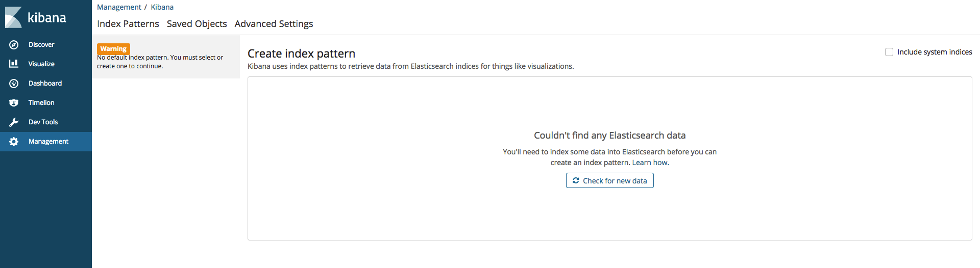Click the Kibana logo icon
The height and width of the screenshot is (268, 980).
click(x=13, y=17)
